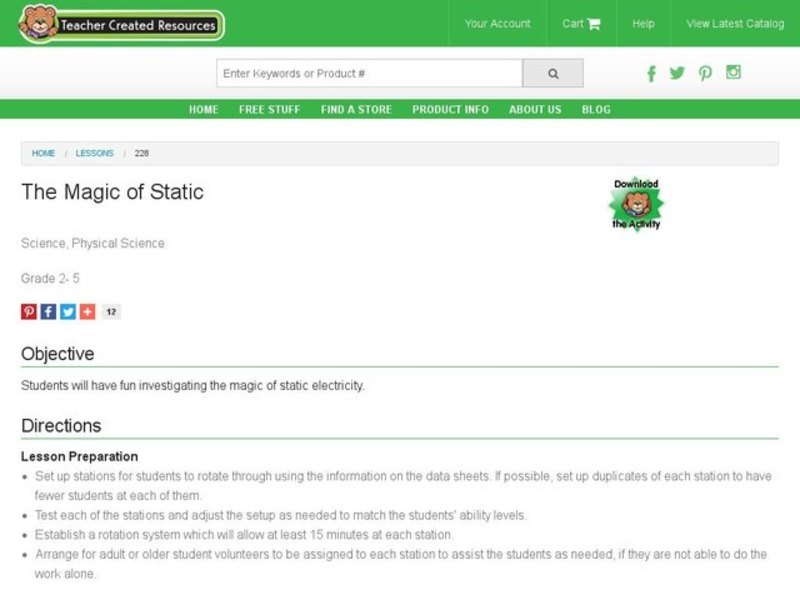Visit the green Facebook icon
Screen dimensions: 800x600
651,73
